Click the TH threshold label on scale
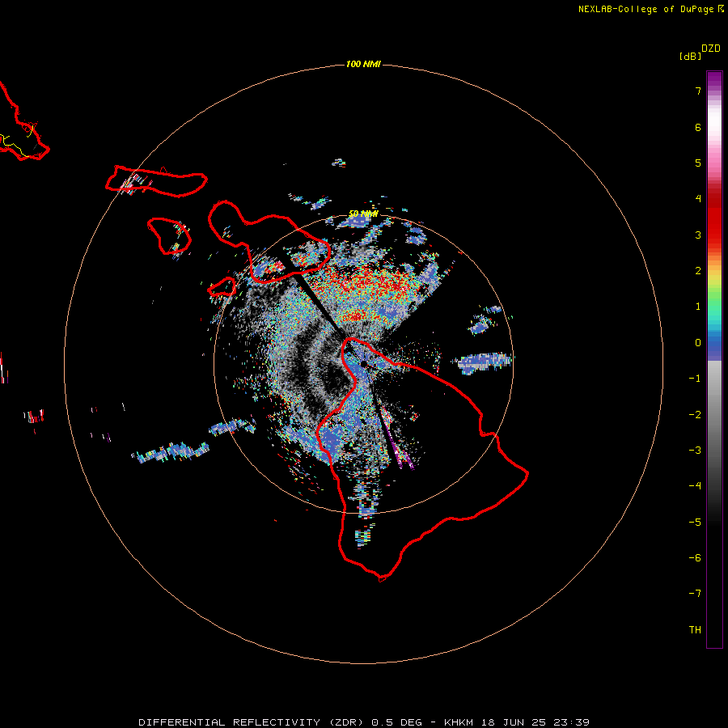The width and height of the screenshot is (728, 728). [x=695, y=630]
